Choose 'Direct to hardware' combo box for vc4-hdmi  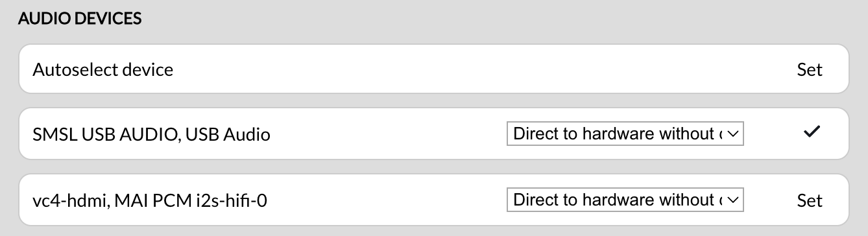point(625,200)
